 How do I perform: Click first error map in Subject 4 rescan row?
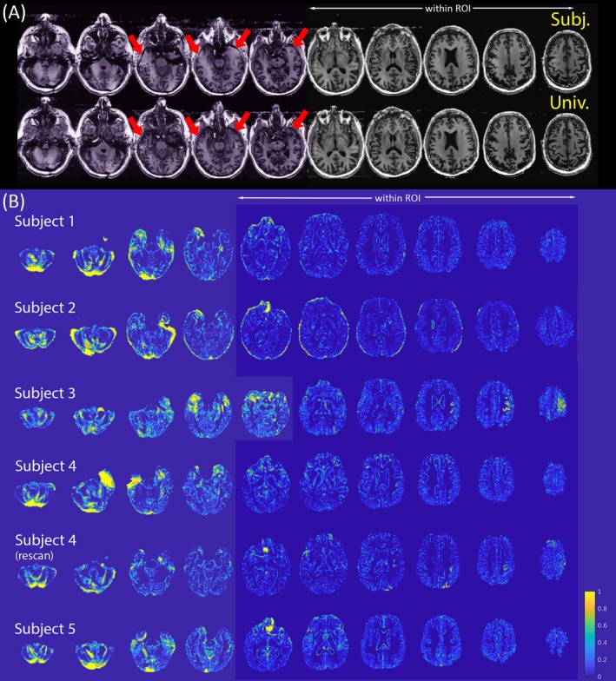pos(37,578)
